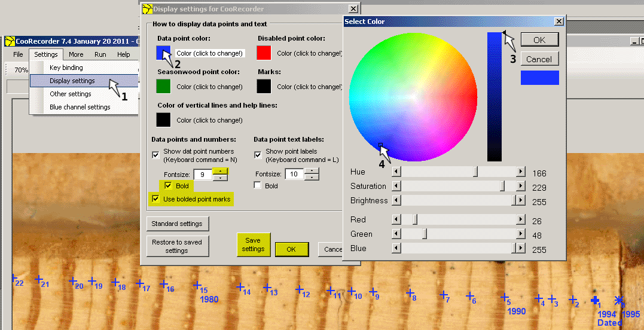Click bold data point 1 labeled 1994
Viewport: 644px width, 330px height.
(x=594, y=301)
